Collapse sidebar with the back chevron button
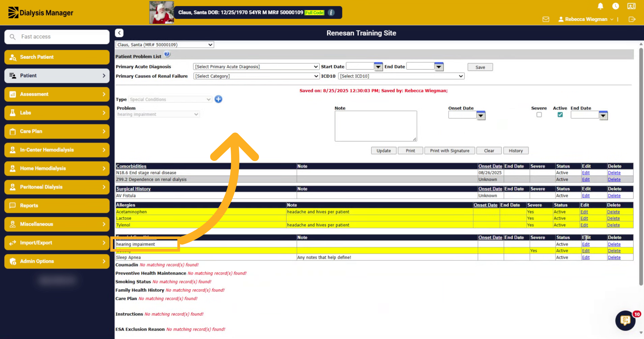The height and width of the screenshot is (339, 644). 119,33
